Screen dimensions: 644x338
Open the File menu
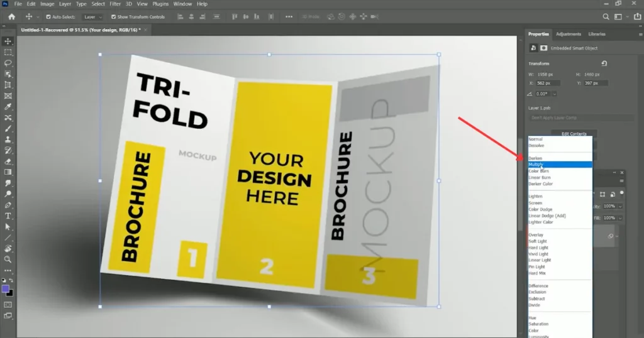pos(18,4)
